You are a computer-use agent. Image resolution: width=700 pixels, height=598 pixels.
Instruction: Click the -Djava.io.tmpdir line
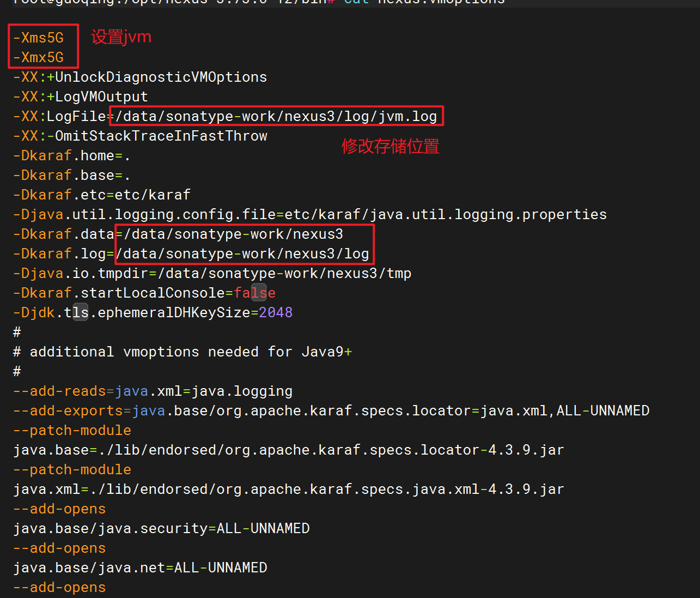pyautogui.click(x=212, y=273)
